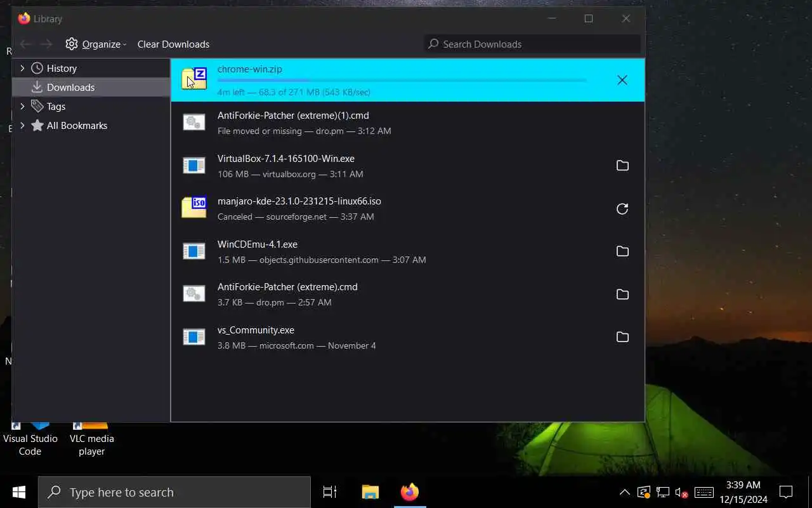Image resolution: width=812 pixels, height=508 pixels.
Task: Click the manjaro iso file icon
Action: click(194, 207)
